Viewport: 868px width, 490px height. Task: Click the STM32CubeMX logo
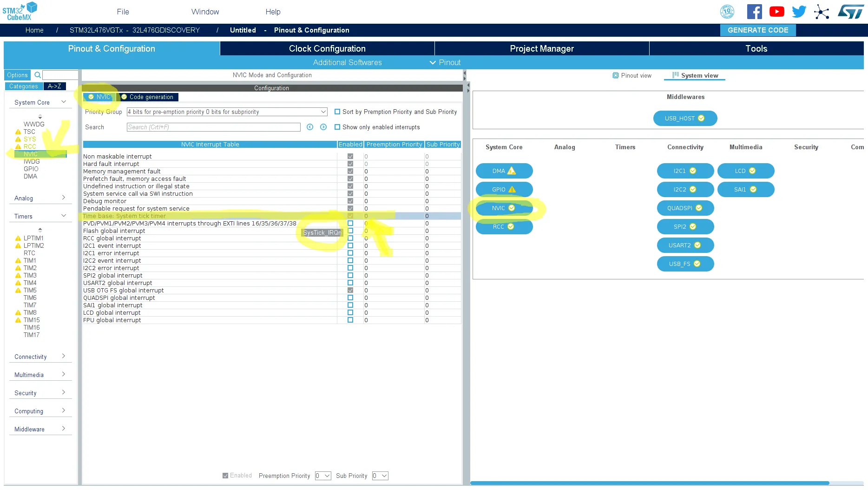20,12
